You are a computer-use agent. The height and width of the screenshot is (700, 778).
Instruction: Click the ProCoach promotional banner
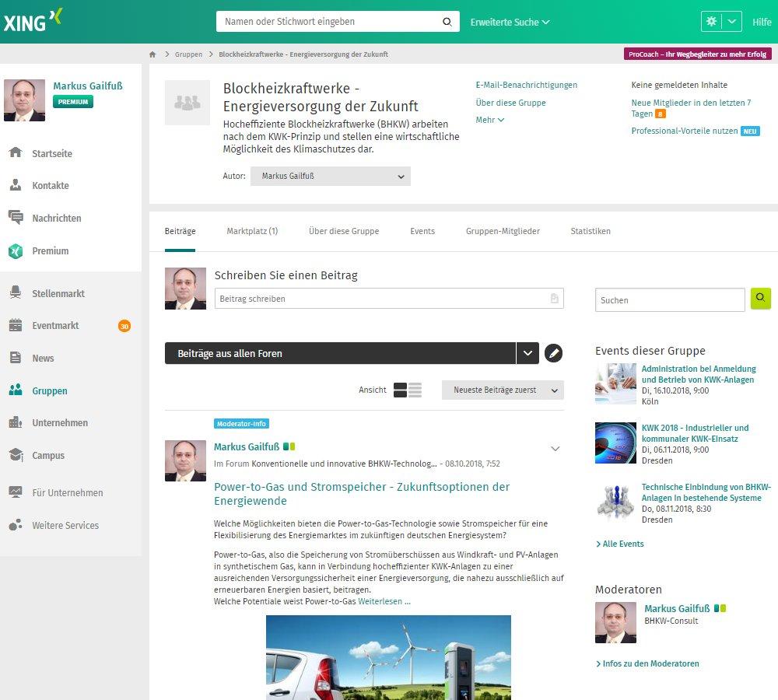(x=697, y=54)
